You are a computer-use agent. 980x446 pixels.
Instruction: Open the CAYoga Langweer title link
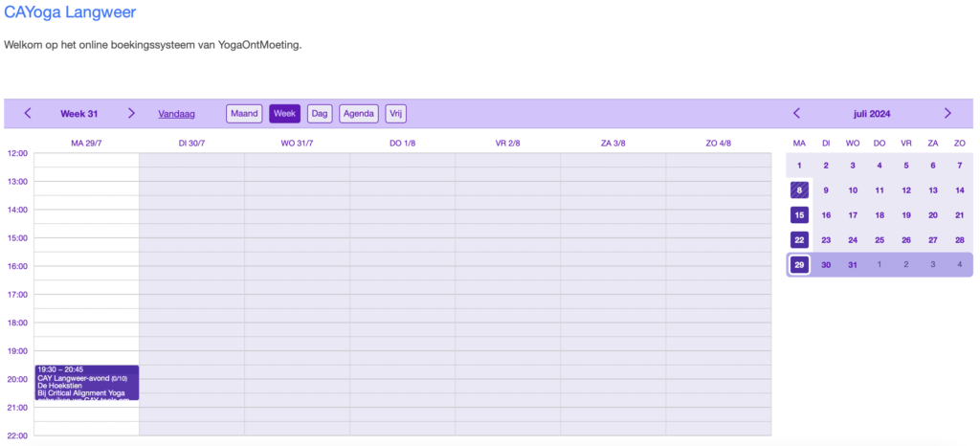point(70,11)
